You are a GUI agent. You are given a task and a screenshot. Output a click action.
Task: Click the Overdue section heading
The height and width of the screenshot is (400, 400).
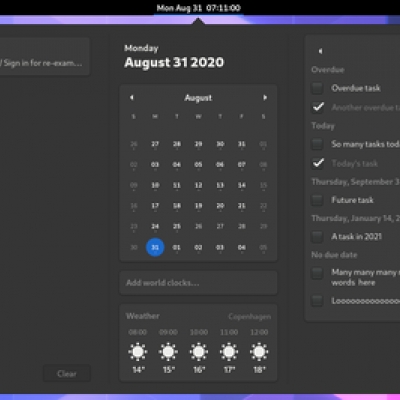click(328, 70)
